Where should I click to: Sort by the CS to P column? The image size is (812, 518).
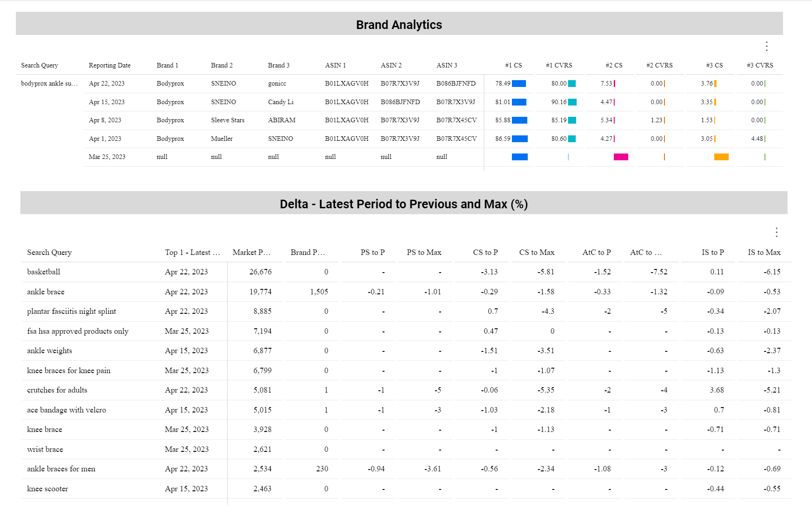(x=485, y=252)
